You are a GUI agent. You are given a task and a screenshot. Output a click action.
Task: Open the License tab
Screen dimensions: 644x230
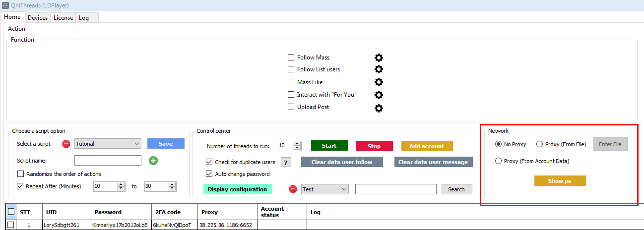pyautogui.click(x=63, y=18)
